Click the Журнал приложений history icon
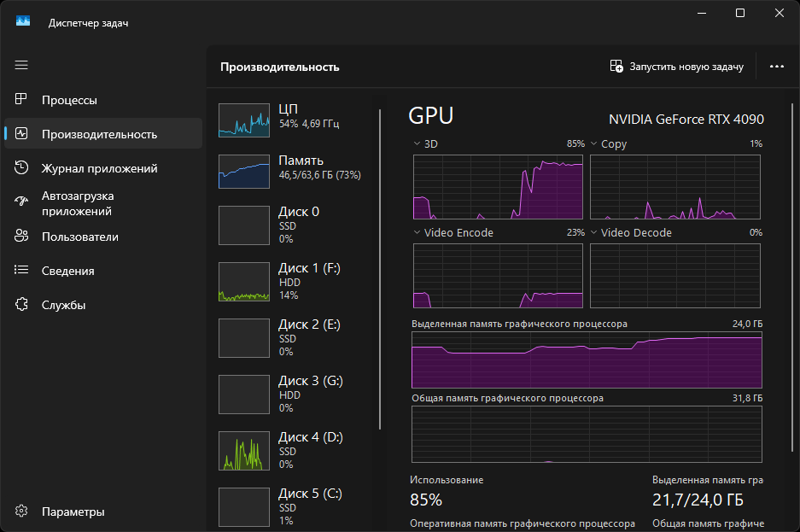Screen dimensions: 800x532 click(x=22, y=168)
